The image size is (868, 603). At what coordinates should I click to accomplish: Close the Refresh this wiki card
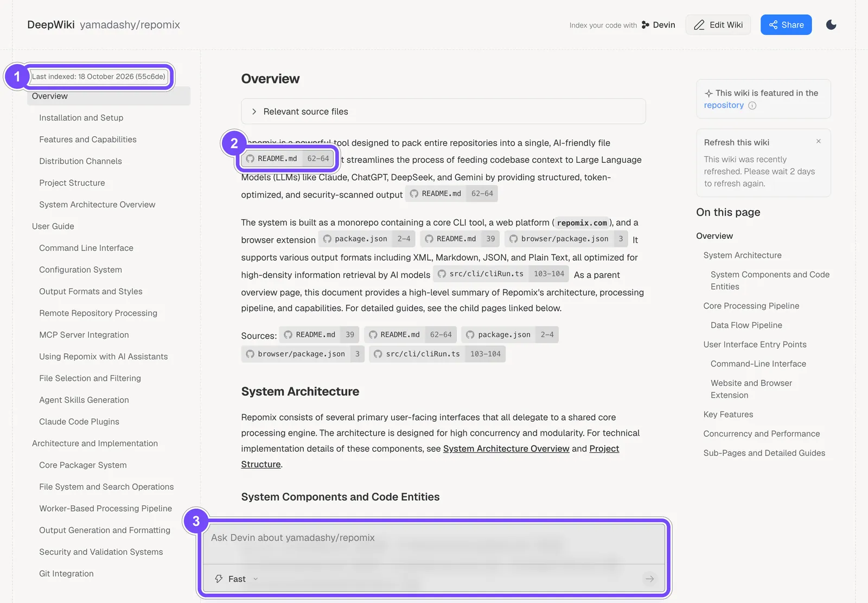[x=819, y=141]
